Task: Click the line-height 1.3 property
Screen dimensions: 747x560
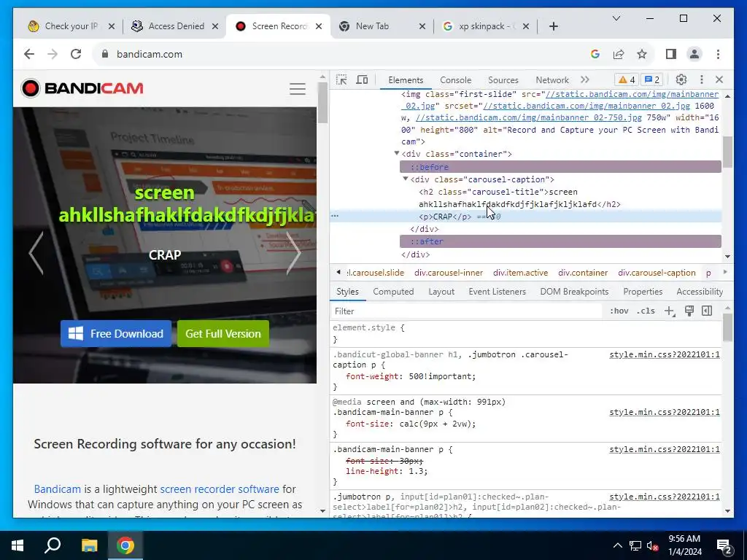Action: (x=386, y=471)
